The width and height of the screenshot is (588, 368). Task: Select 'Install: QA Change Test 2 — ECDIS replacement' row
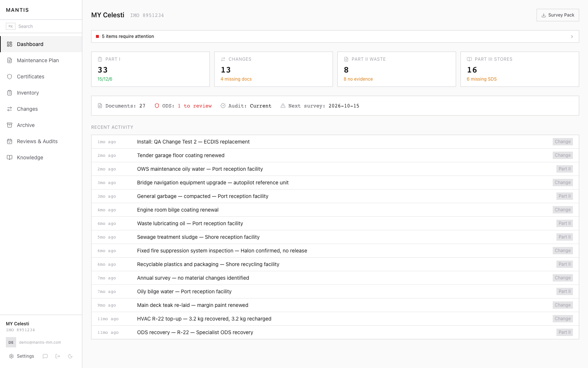click(335, 142)
